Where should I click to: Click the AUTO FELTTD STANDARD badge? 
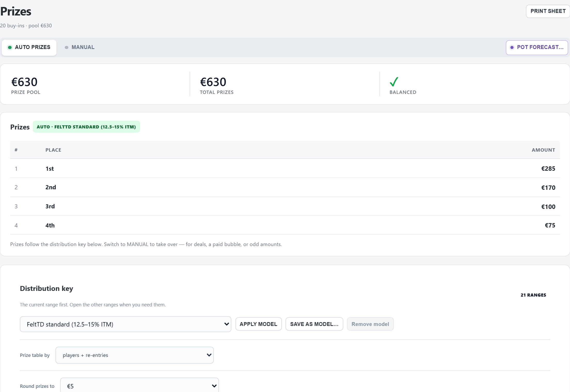tap(86, 127)
